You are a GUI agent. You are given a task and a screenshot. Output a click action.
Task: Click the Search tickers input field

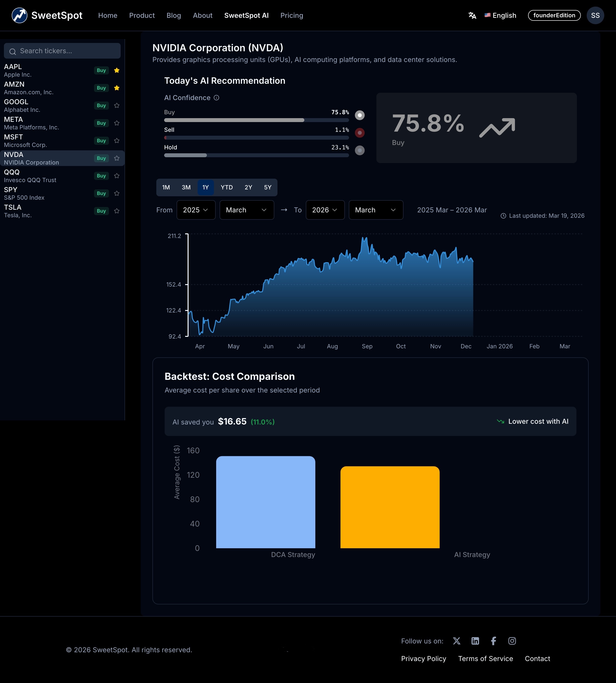pyautogui.click(x=62, y=51)
